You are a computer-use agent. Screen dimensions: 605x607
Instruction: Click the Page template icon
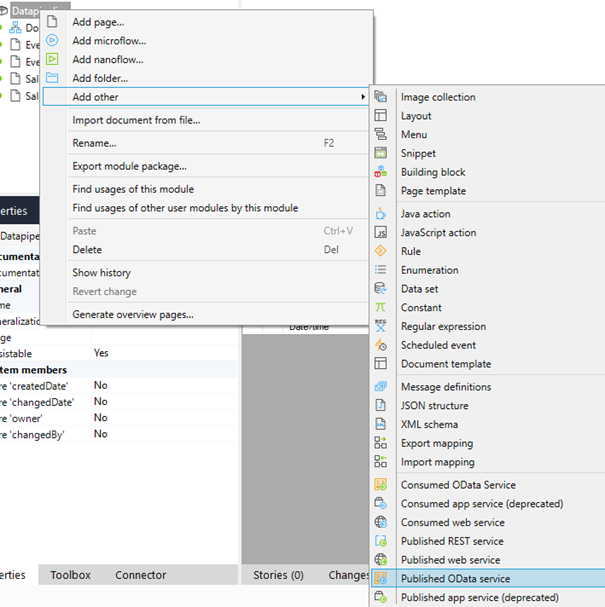point(380,190)
